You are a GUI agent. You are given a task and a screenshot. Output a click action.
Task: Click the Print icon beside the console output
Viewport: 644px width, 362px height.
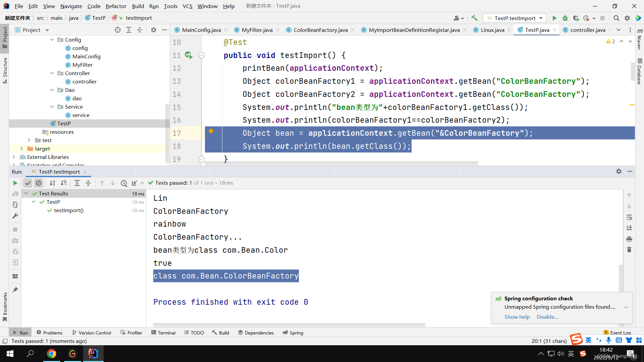coord(629,239)
